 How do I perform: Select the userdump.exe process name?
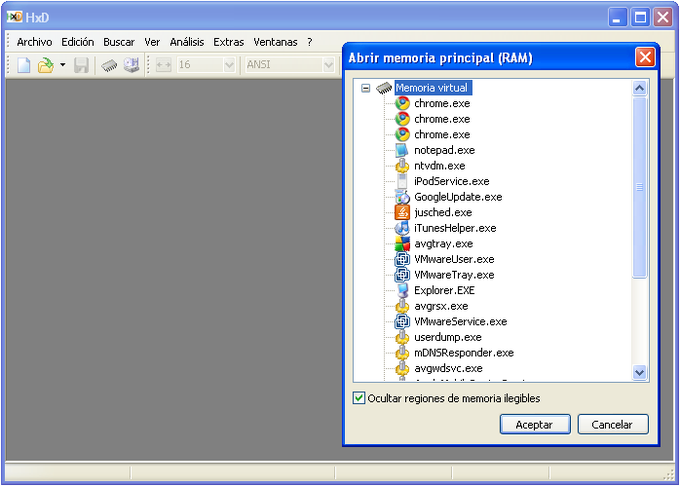[x=448, y=338]
